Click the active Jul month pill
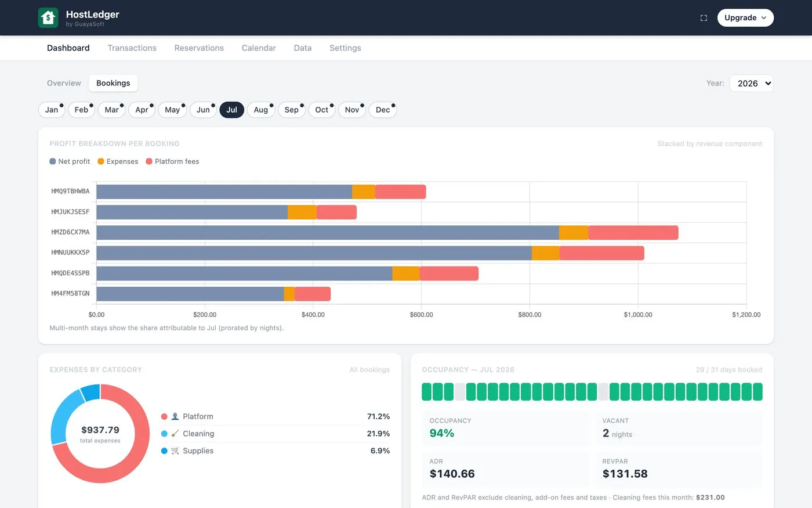 tap(232, 110)
